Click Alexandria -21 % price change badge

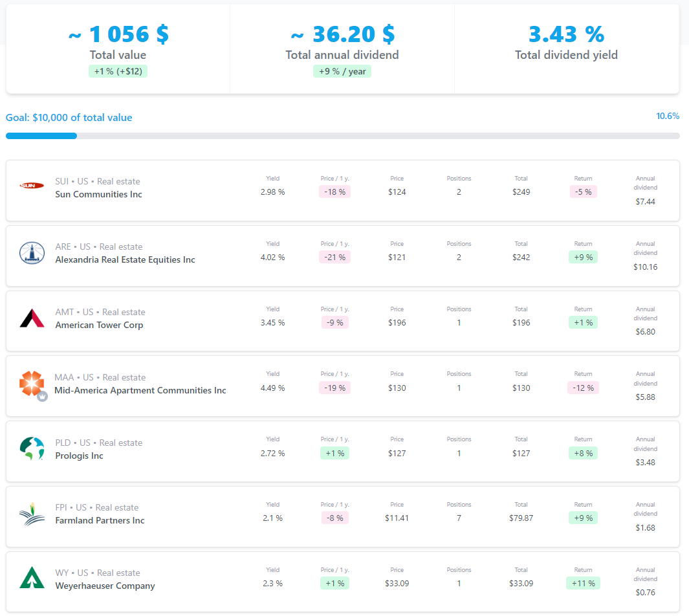[x=335, y=258]
